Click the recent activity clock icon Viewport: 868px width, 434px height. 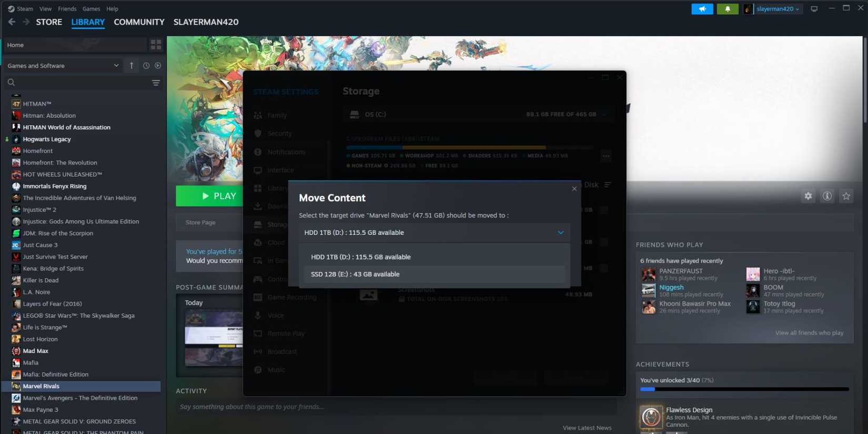146,66
